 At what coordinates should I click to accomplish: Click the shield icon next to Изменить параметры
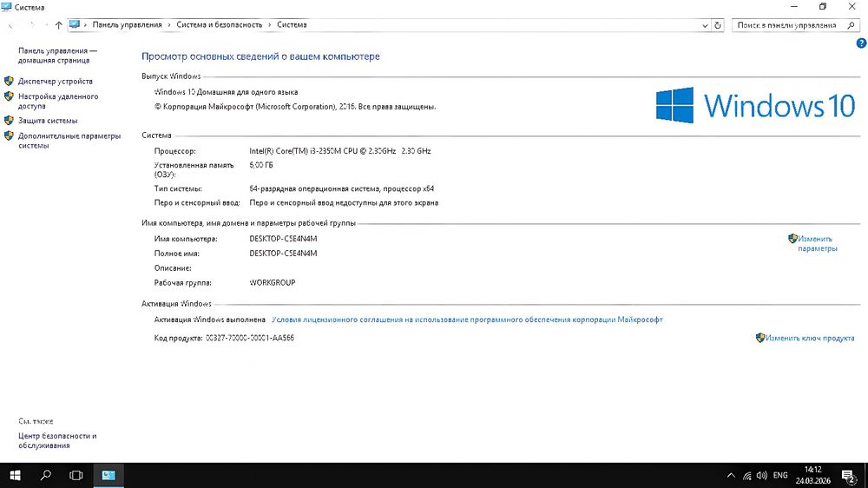tap(792, 239)
